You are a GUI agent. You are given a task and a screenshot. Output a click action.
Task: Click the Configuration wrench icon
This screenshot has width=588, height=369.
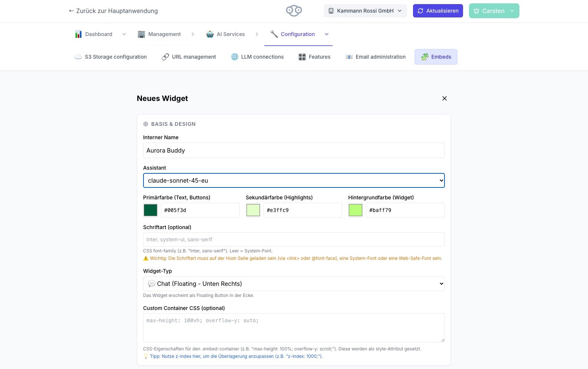(x=274, y=34)
